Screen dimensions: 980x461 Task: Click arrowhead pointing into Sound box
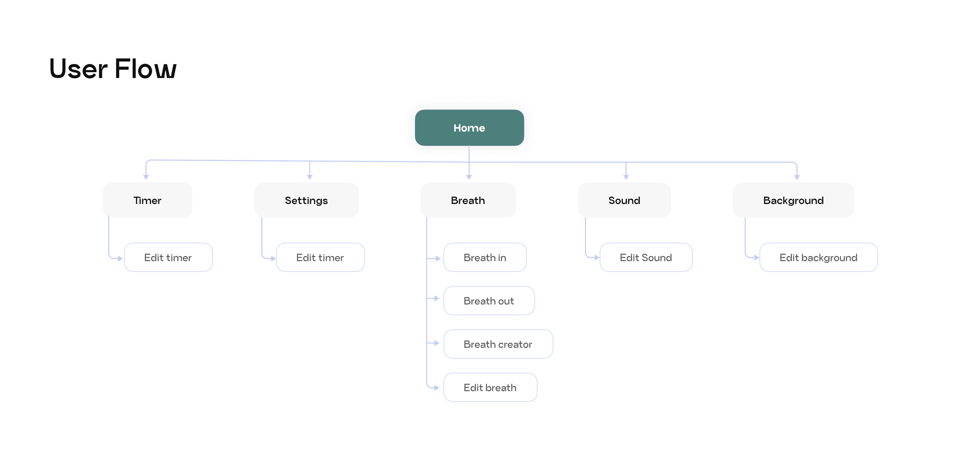pyautogui.click(x=626, y=177)
